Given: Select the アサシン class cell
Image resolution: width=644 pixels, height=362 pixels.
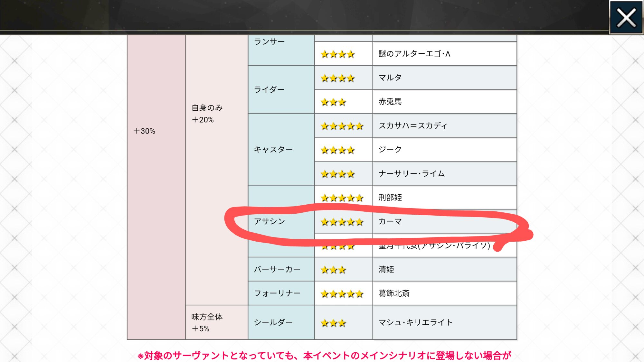Looking at the screenshot, I should tap(270, 221).
